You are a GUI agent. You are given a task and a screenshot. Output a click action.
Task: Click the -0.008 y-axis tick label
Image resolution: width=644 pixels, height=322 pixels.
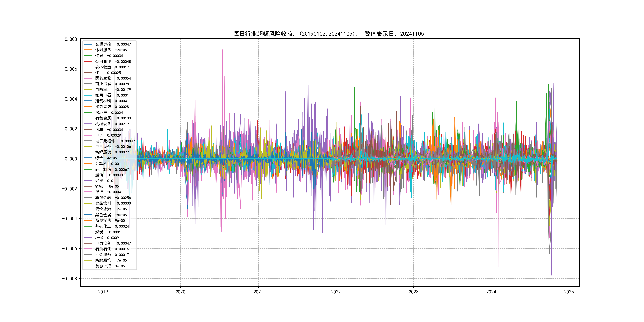[70, 279]
